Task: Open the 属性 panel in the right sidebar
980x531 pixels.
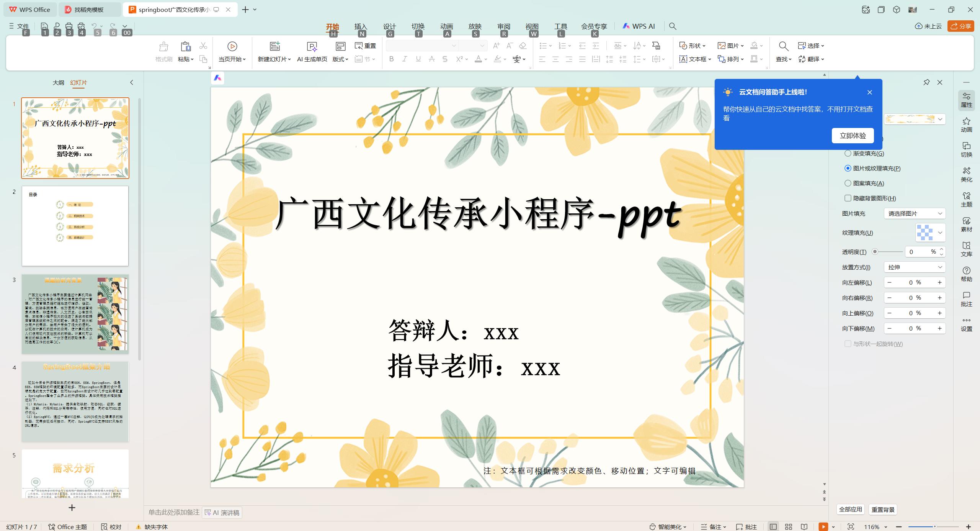Action: [966, 100]
